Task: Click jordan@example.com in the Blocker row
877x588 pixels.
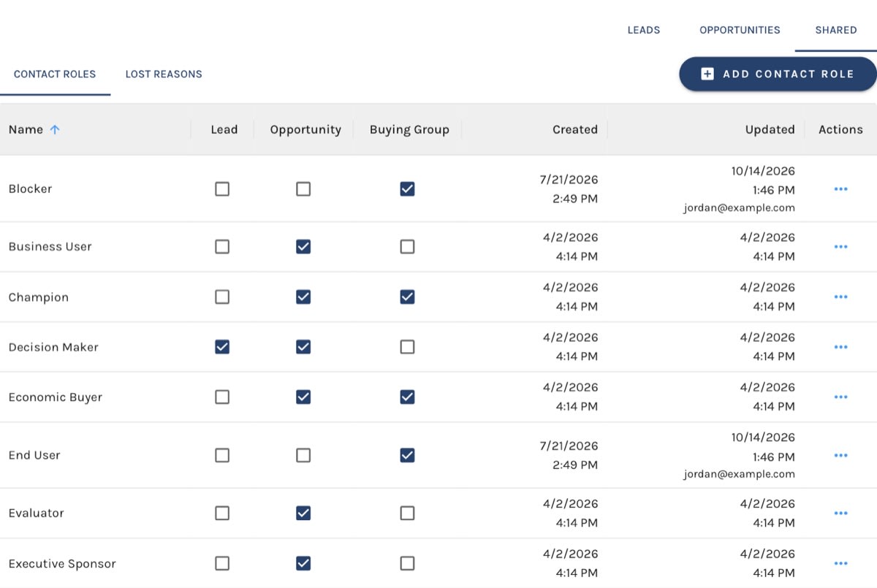Action: [x=740, y=207]
